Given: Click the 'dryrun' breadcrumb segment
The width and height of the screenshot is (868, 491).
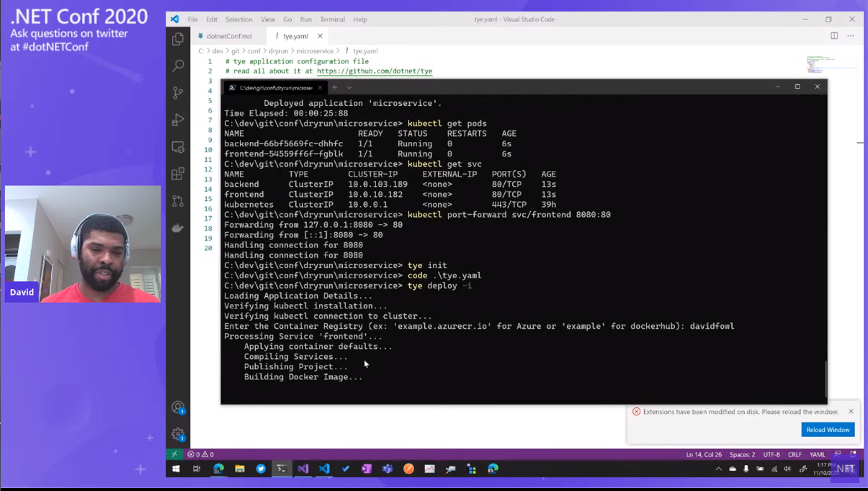Looking at the screenshot, I should coord(279,51).
